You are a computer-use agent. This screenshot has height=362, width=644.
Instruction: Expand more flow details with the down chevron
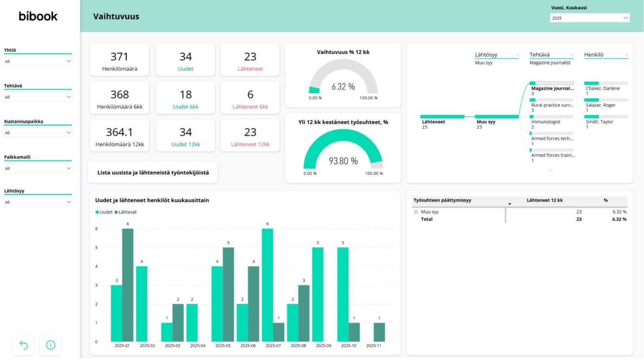click(551, 170)
